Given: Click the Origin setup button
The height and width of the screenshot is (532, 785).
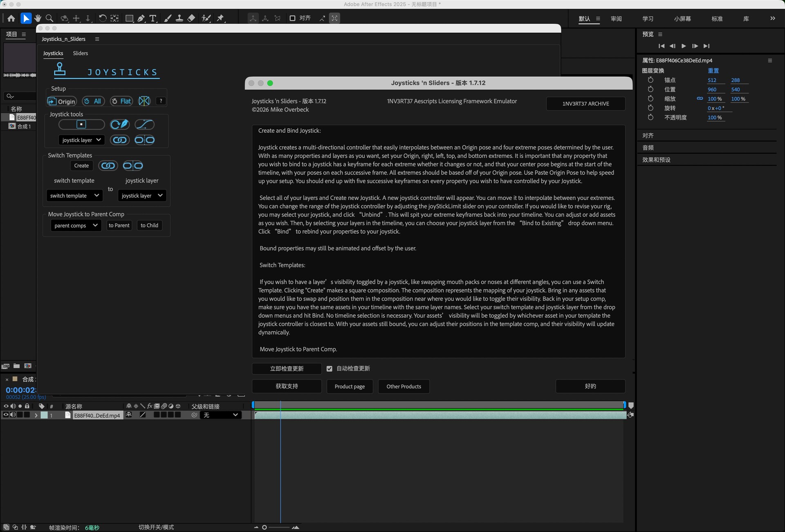Looking at the screenshot, I should point(62,101).
